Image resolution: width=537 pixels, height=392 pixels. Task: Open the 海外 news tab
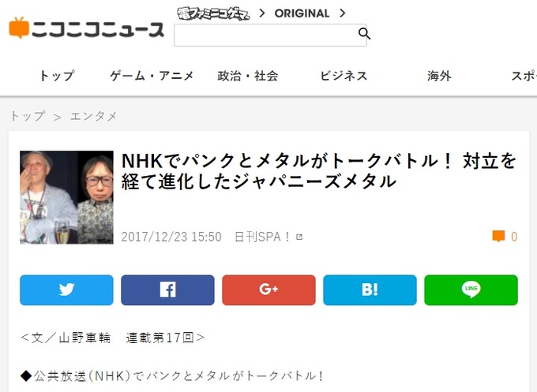(439, 76)
